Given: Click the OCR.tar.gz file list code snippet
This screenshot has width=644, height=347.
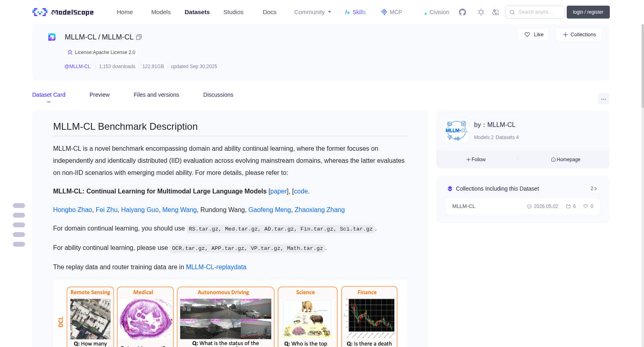Looking at the screenshot, I should click(x=248, y=248).
